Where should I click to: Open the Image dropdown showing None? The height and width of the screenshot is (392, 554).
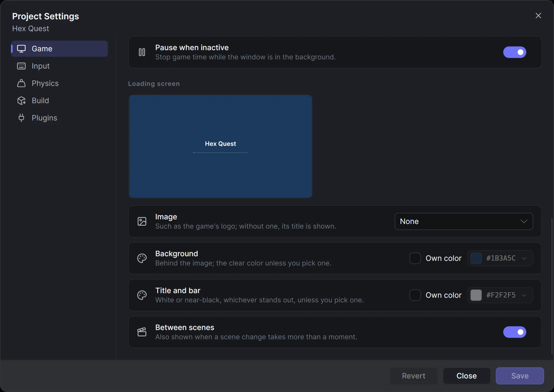464,221
